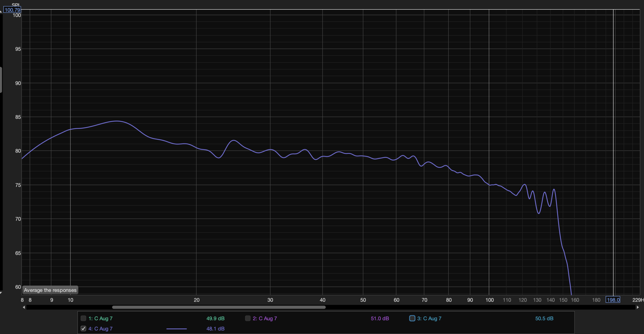Click the Average the responses button
644x334 pixels.
pyautogui.click(x=50, y=290)
